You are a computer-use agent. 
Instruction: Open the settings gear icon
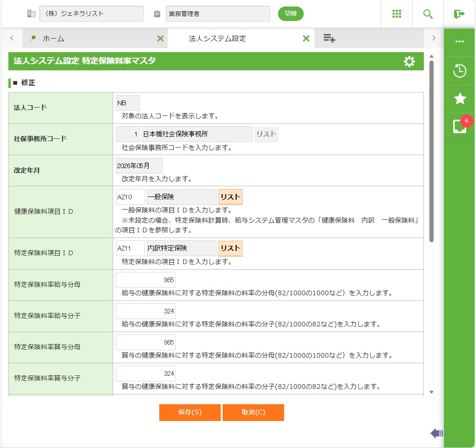(409, 61)
